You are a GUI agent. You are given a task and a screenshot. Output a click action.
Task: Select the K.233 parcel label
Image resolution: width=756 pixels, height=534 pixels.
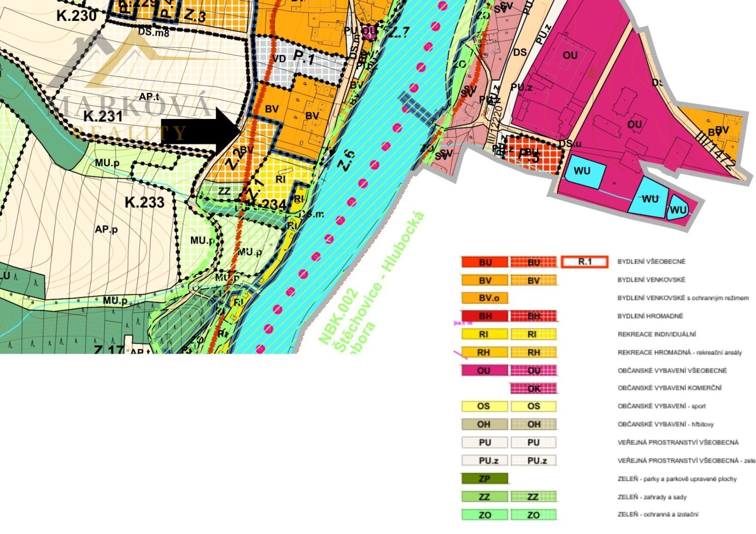145,203
